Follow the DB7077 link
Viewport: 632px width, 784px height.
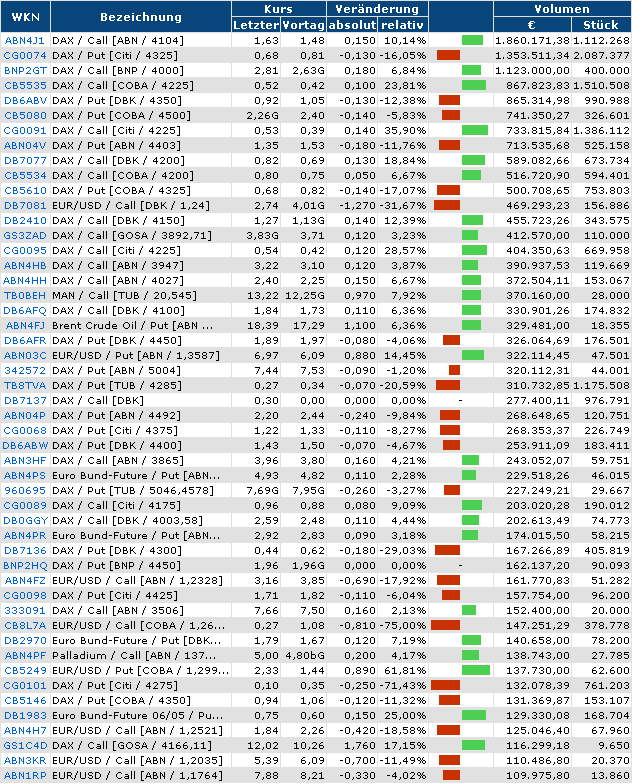coord(25,160)
